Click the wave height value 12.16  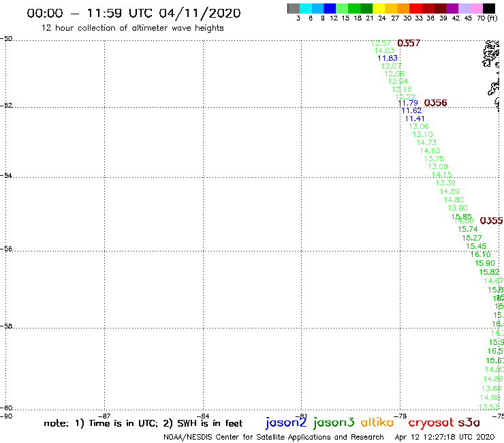click(x=402, y=89)
